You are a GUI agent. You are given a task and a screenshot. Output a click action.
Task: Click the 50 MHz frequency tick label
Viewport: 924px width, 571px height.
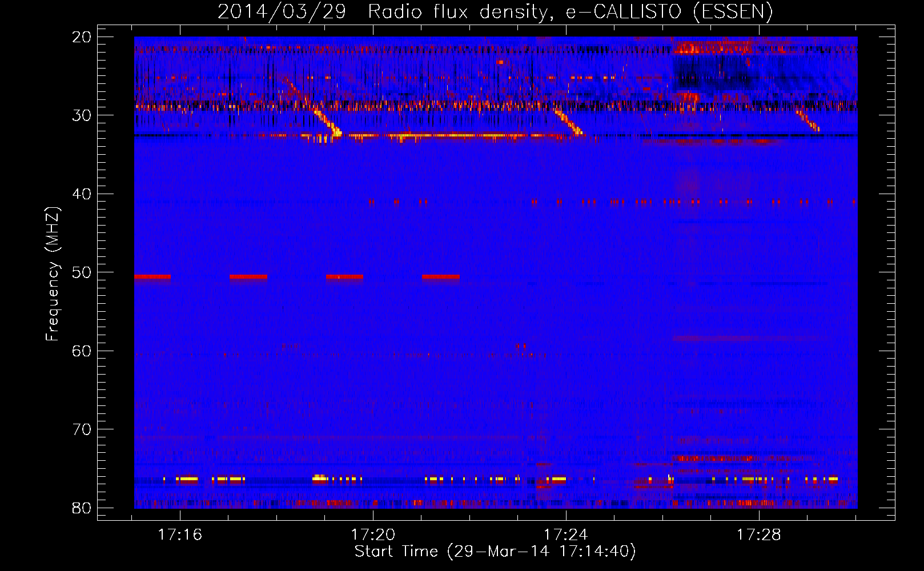[82, 272]
